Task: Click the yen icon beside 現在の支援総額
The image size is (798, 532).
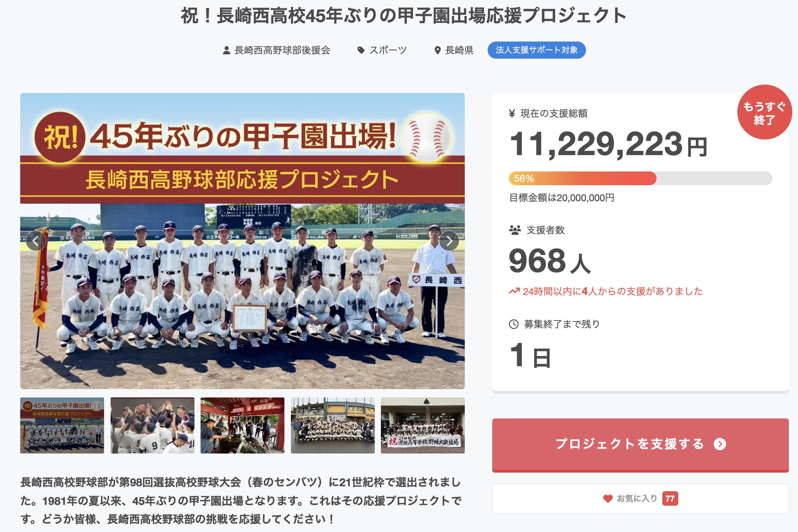Action: click(x=512, y=114)
